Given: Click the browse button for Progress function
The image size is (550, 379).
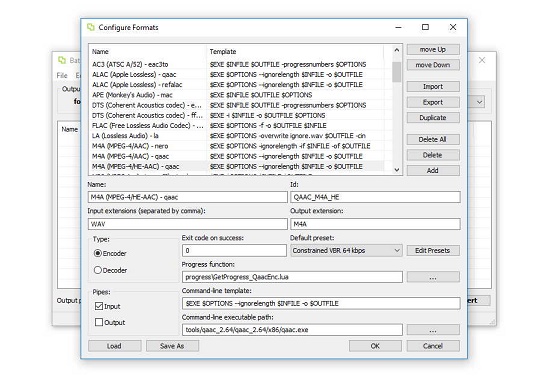Looking at the screenshot, I should point(433,277).
